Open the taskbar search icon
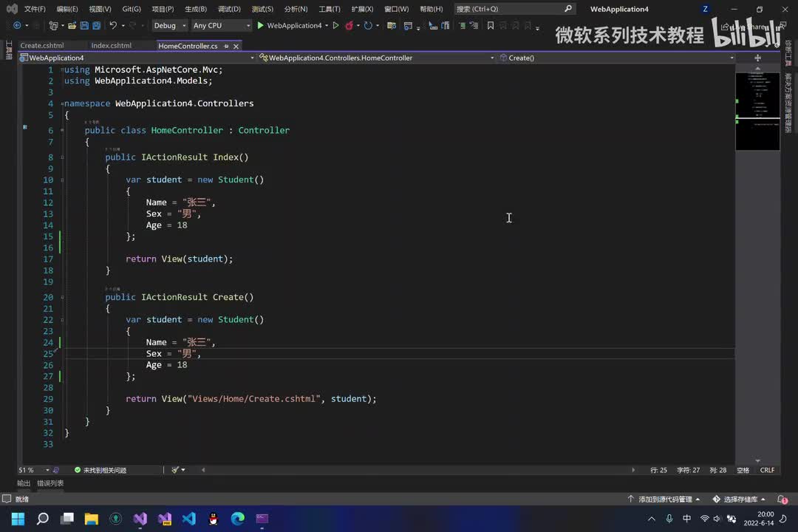This screenshot has width=798, height=532. (x=43, y=518)
